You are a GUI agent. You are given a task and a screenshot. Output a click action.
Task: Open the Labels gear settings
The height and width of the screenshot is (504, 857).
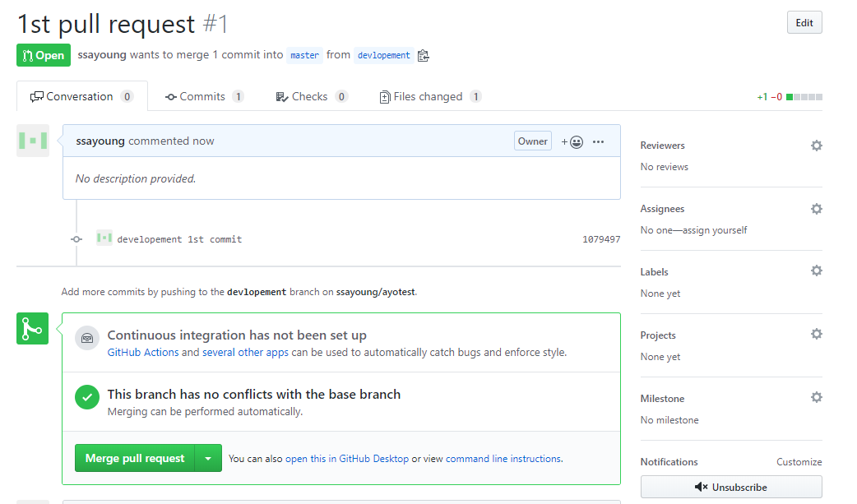click(x=817, y=270)
